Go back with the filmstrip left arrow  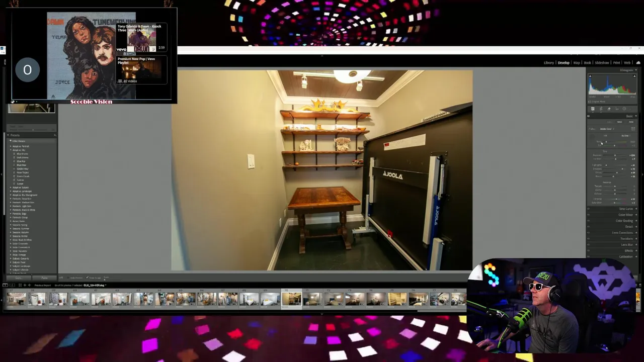[25, 285]
